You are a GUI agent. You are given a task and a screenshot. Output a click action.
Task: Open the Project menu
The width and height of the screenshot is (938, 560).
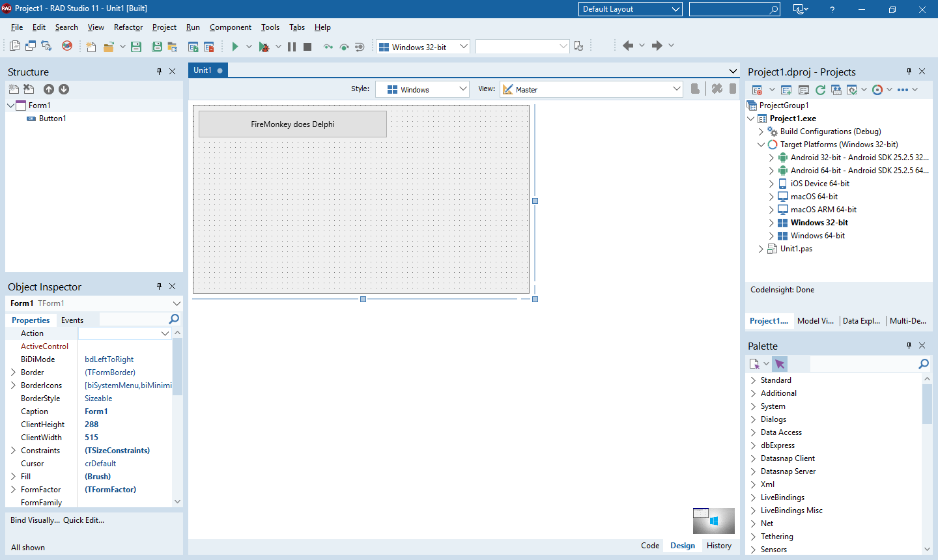coord(164,27)
